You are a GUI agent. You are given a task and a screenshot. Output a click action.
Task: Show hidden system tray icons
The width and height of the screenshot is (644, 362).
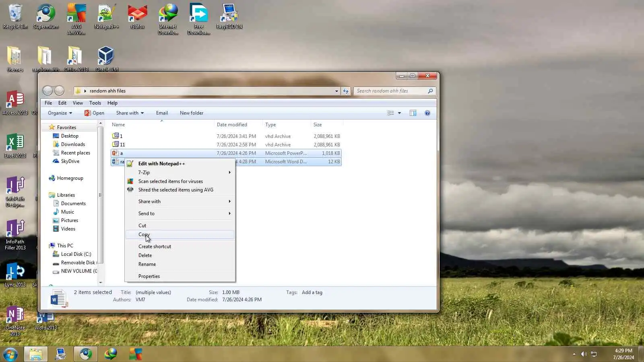coord(574,354)
